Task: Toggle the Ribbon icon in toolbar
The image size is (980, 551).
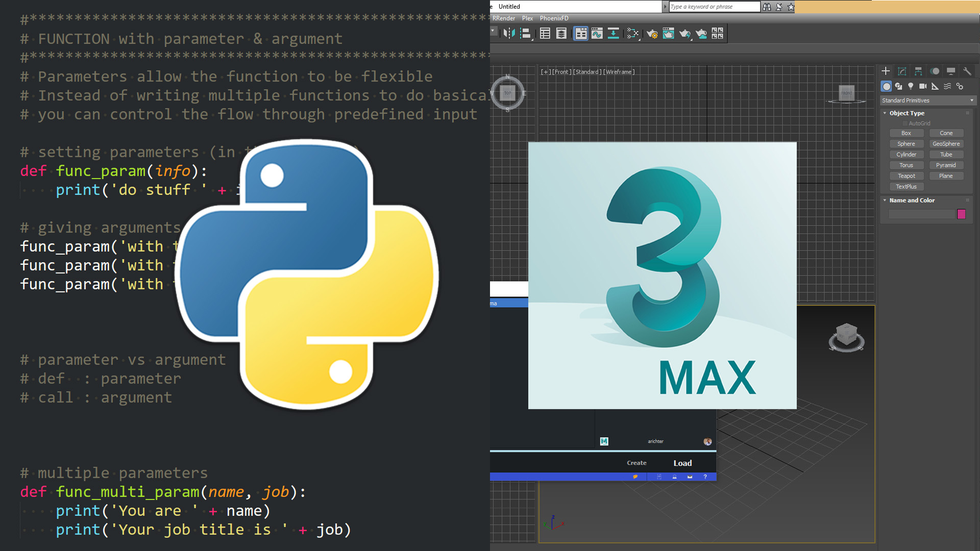Action: click(x=581, y=34)
